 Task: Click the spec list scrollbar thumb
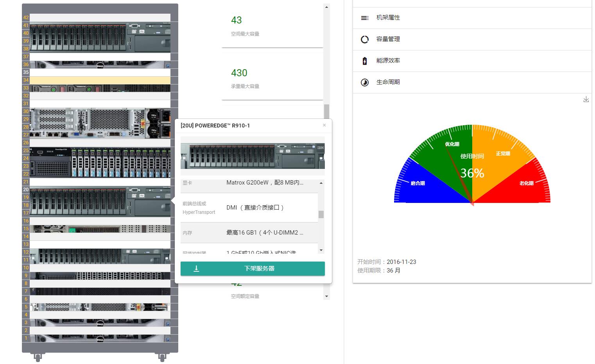click(321, 214)
